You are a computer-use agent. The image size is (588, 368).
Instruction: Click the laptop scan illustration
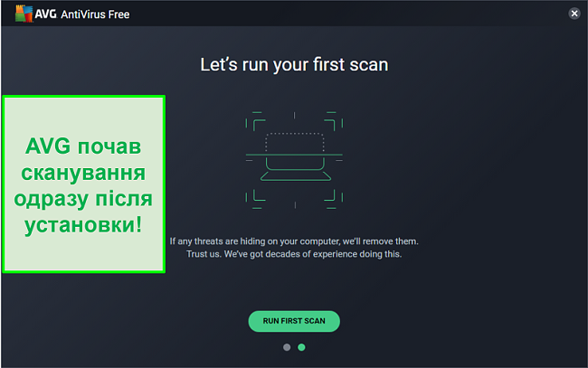coord(294,160)
